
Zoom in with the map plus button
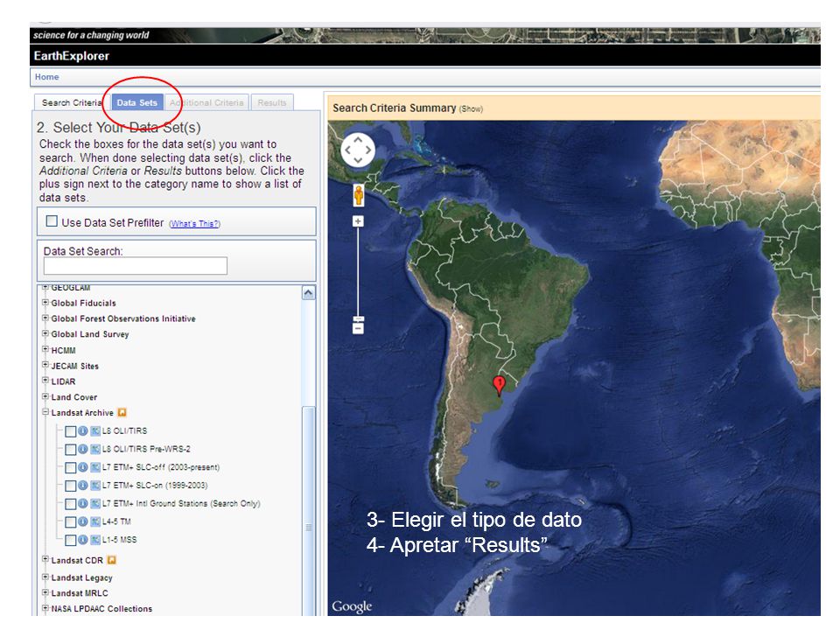click(x=358, y=220)
